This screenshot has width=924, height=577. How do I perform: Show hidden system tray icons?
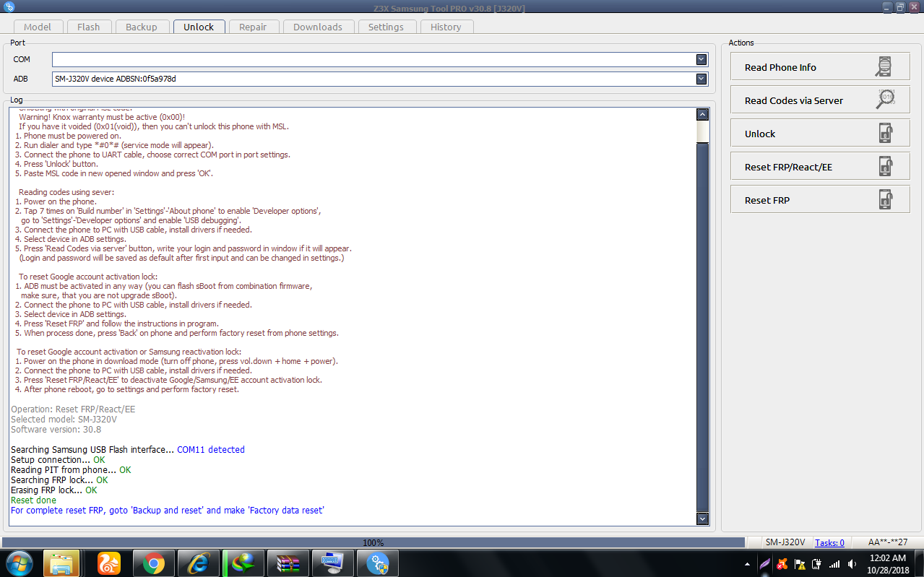(747, 564)
